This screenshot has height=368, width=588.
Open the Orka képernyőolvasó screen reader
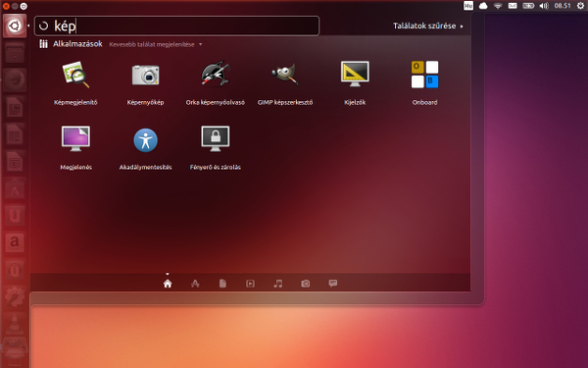tap(216, 82)
